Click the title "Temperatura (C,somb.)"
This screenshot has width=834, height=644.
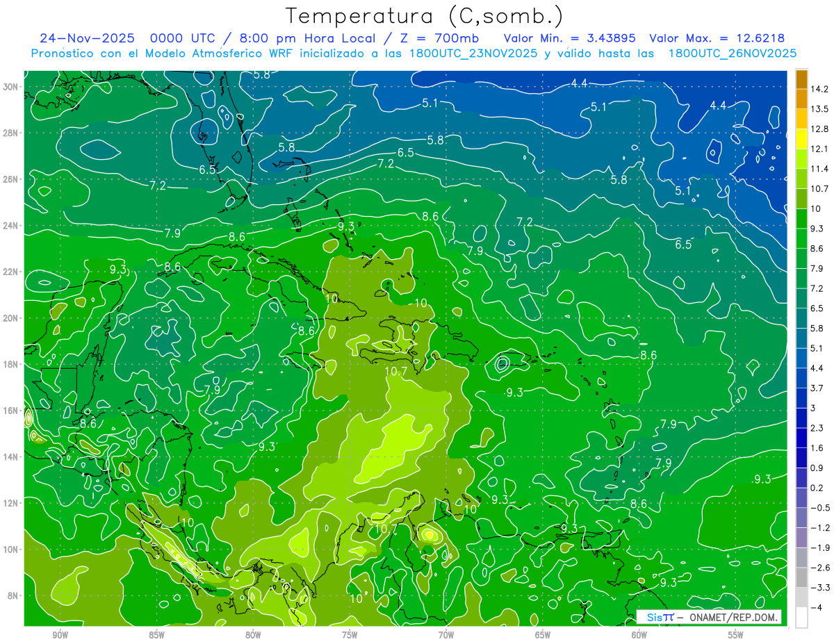pyautogui.click(x=425, y=17)
